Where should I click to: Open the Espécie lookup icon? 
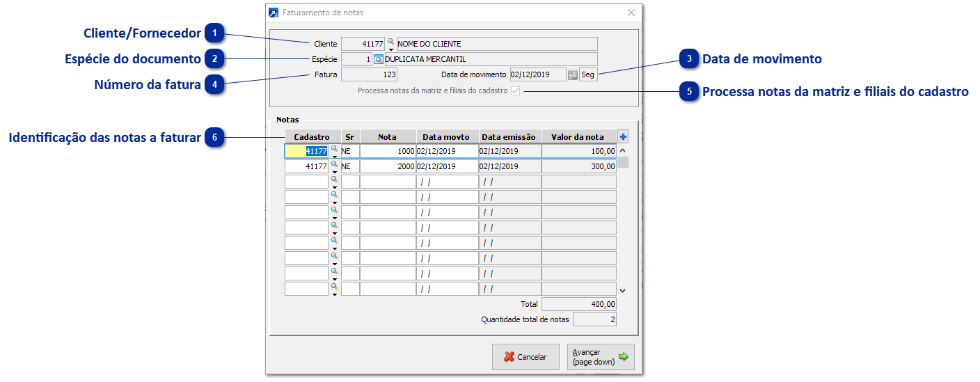[x=378, y=59]
